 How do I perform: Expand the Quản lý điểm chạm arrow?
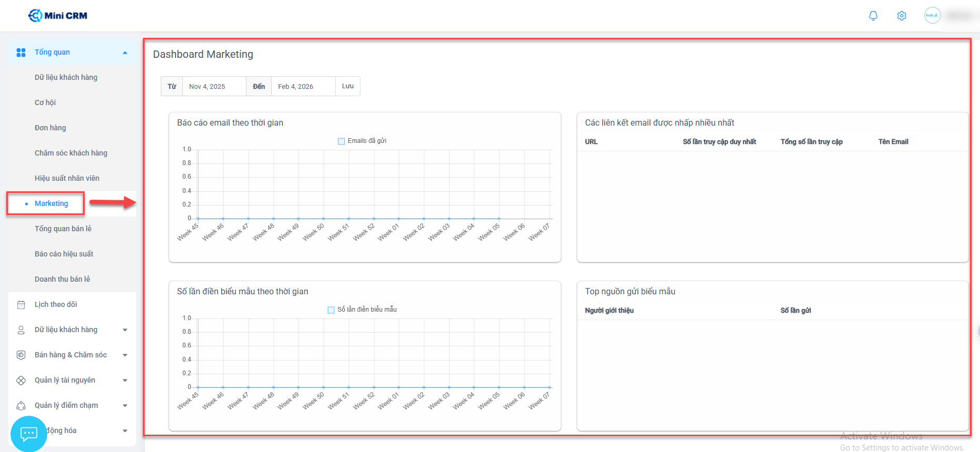click(125, 406)
